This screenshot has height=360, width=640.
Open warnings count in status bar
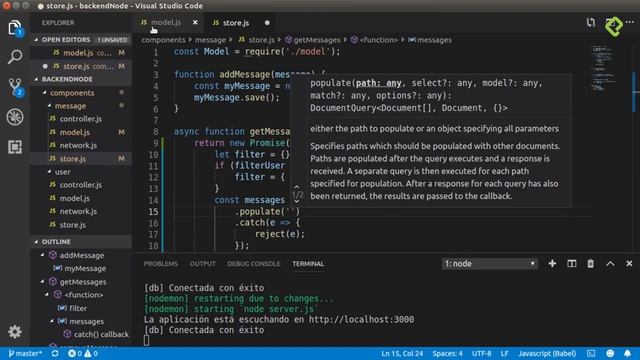[x=91, y=353]
